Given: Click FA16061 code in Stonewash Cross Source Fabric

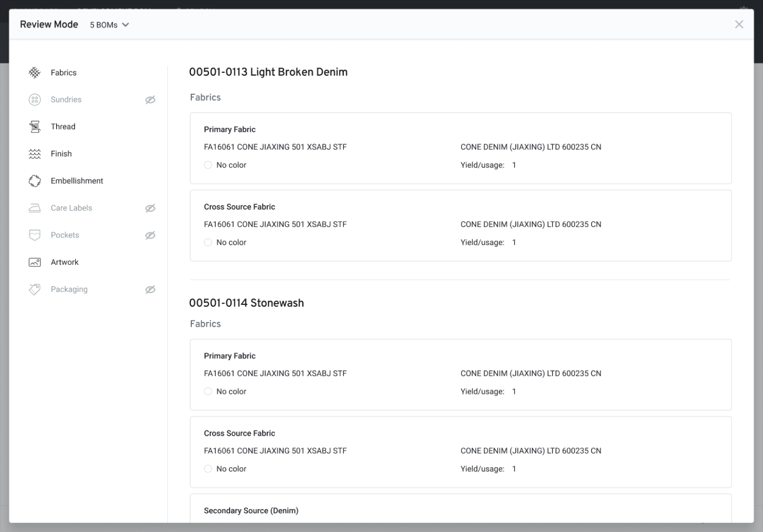Looking at the screenshot, I should pos(275,451).
